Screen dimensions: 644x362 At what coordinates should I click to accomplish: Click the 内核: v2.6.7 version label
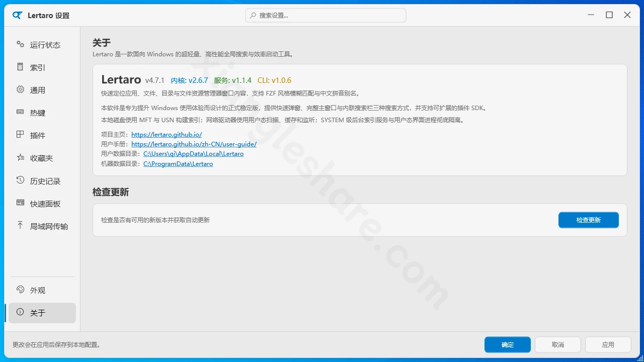coord(189,80)
